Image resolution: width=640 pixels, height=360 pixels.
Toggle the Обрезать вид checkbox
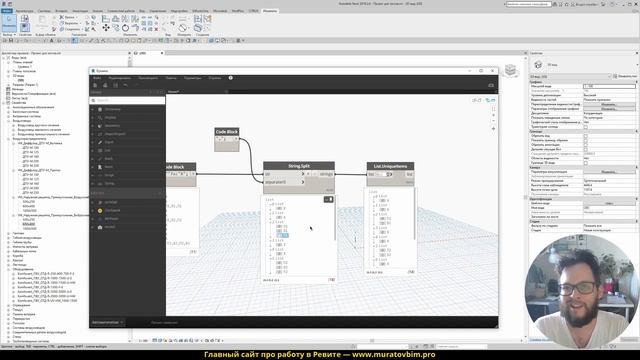(585, 136)
